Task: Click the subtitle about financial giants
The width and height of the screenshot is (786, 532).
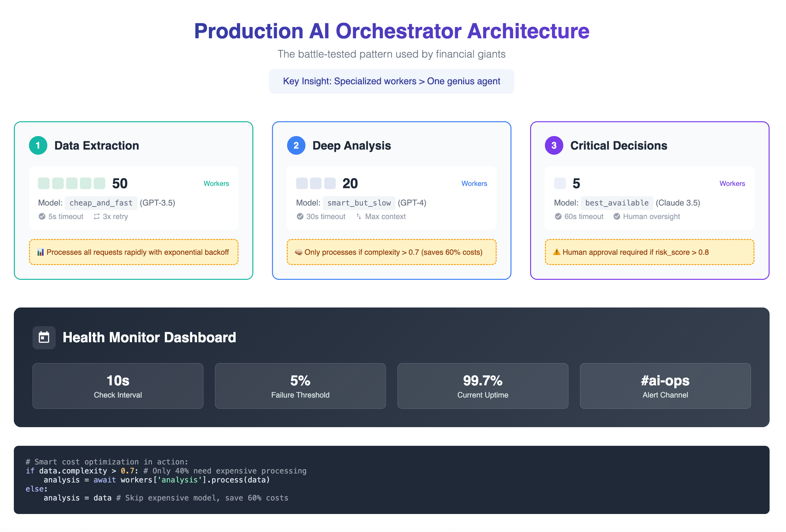Action: (x=392, y=54)
